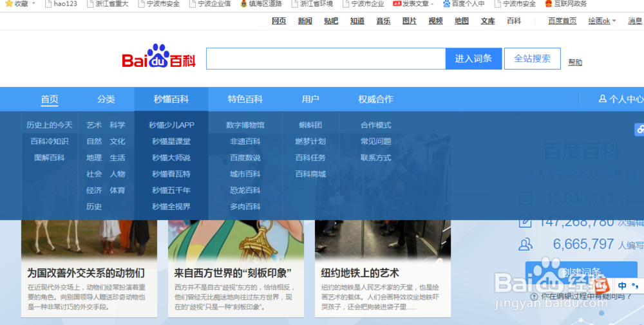Screen dimensions: 644x325
Task: Select the 首页 navigation tab
Action: (x=50, y=99)
